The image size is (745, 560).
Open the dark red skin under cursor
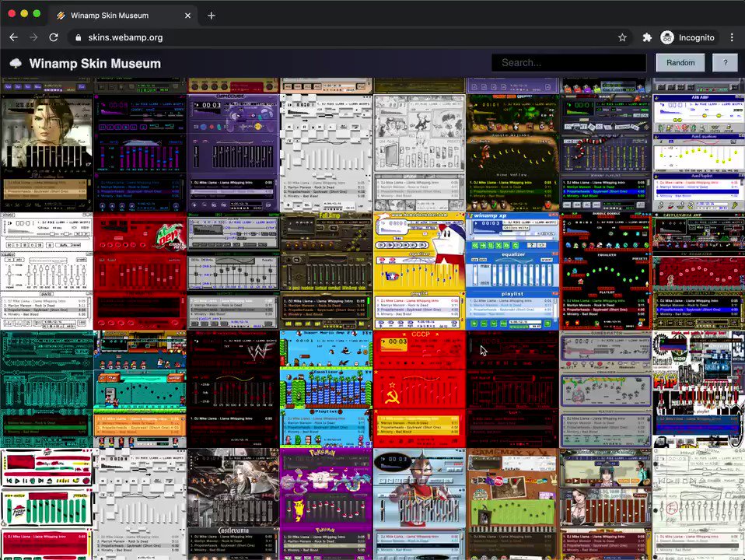[x=512, y=389]
